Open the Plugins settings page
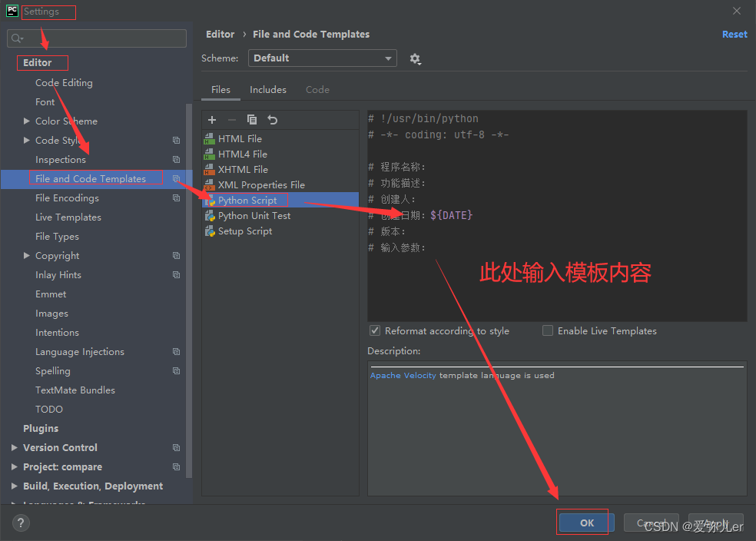The width and height of the screenshot is (756, 541). point(41,429)
